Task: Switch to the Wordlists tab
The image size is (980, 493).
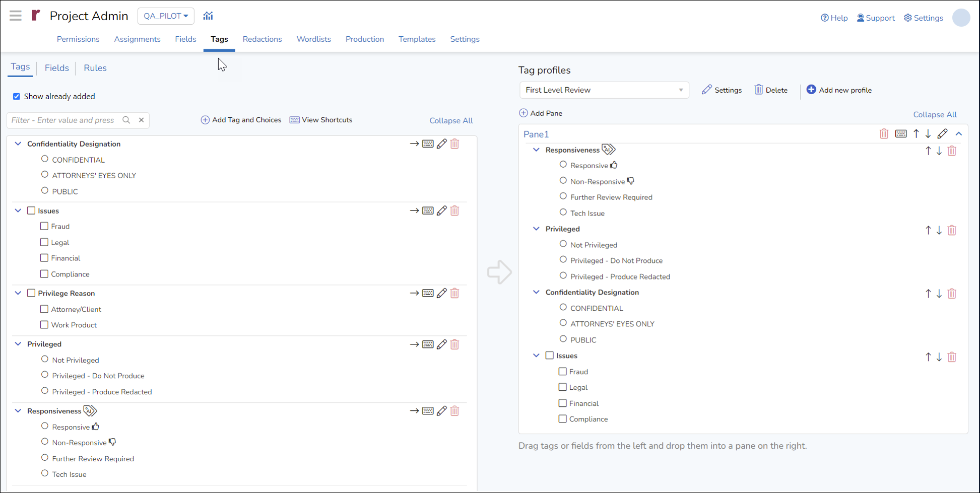Action: tap(314, 39)
